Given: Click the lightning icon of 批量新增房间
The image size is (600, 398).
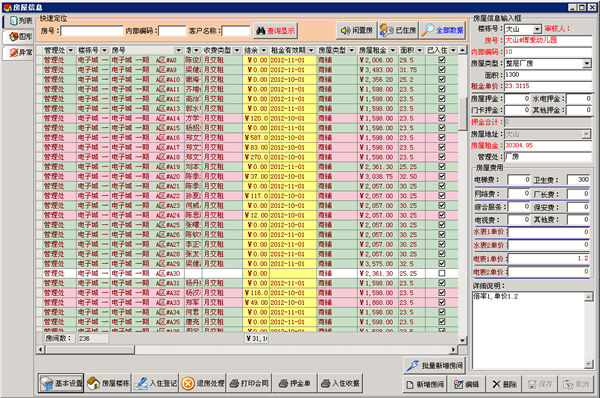Looking at the screenshot, I should point(412,365).
